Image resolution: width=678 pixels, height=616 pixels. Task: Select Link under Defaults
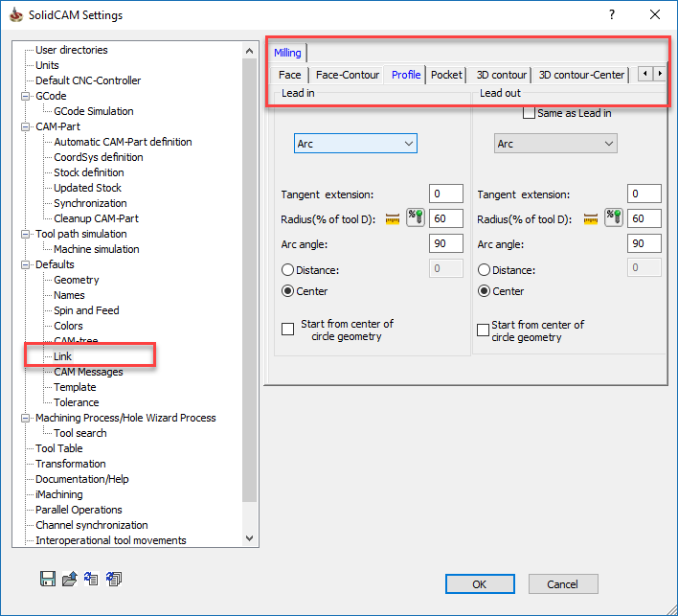[x=62, y=356]
